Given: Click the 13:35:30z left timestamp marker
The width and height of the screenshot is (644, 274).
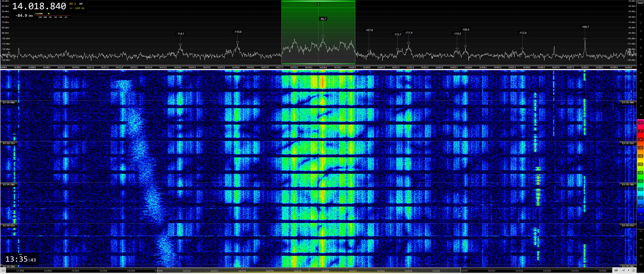Looking at the screenshot, I should point(9,185).
